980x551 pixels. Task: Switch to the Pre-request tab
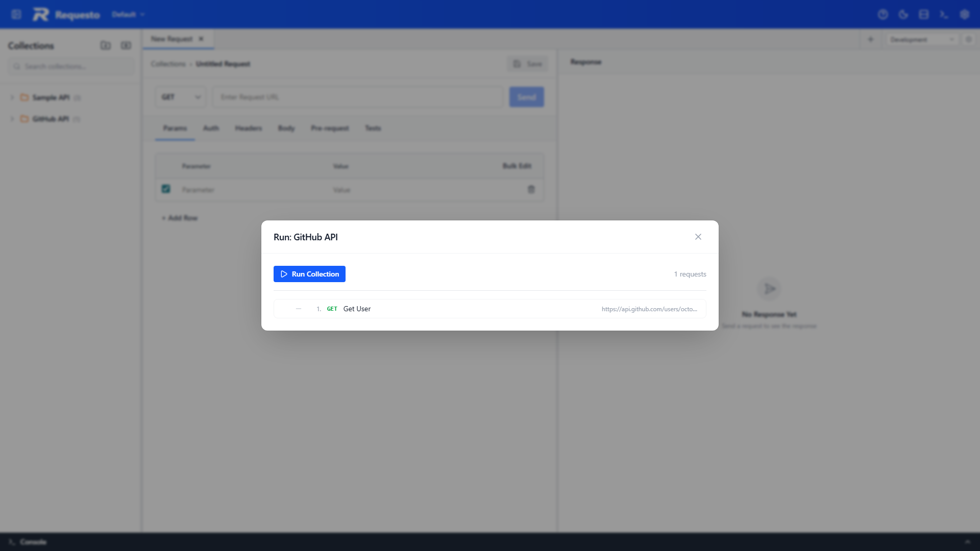pos(330,128)
